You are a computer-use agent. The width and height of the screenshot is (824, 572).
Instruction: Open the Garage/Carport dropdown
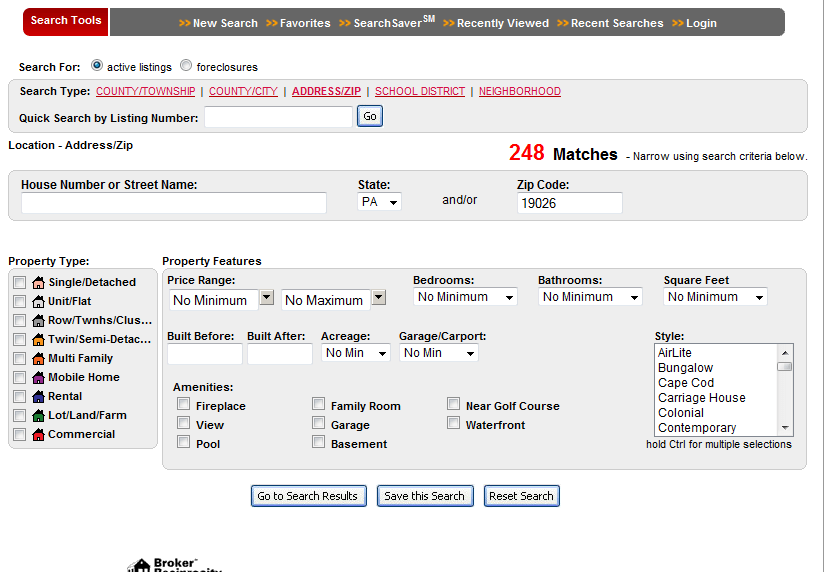(439, 353)
